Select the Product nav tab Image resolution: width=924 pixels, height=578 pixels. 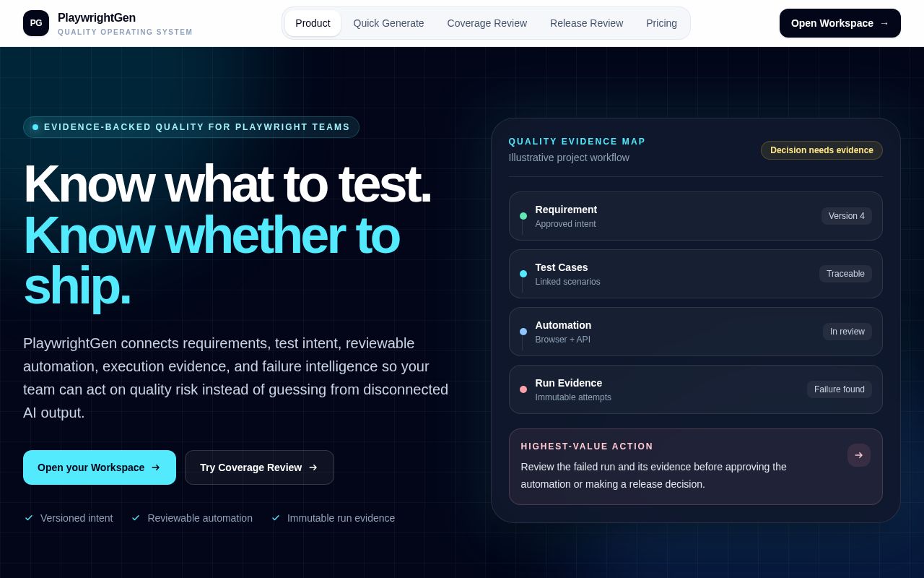coord(313,23)
